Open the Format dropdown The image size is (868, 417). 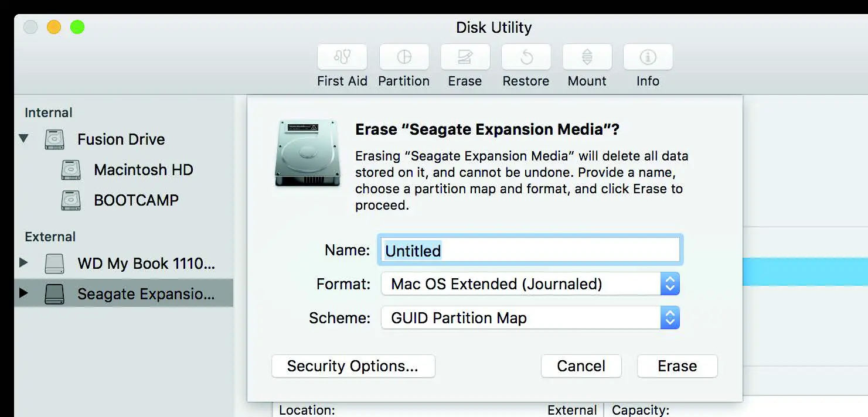click(x=530, y=284)
